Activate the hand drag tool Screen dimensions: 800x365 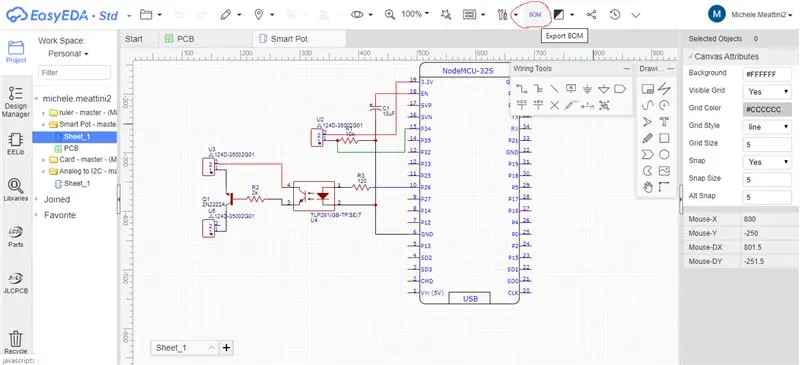pos(647,187)
